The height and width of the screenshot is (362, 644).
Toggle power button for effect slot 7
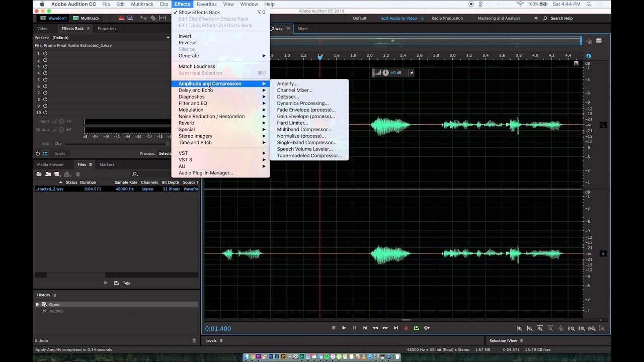[45, 93]
